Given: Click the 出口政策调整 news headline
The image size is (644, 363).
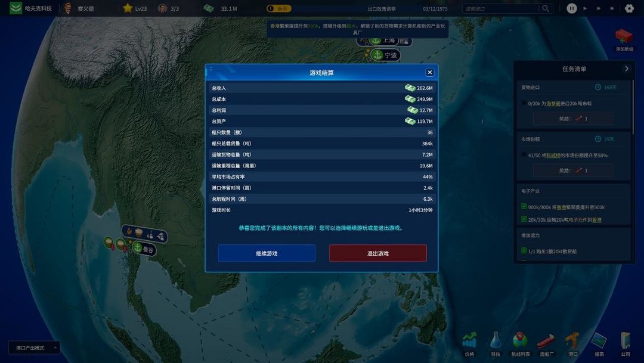Looking at the screenshot, I should (382, 8).
